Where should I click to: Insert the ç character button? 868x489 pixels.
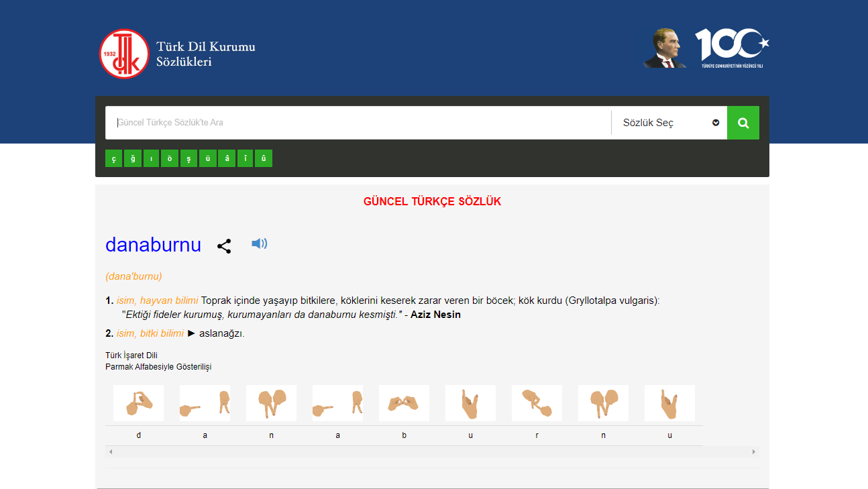click(114, 158)
